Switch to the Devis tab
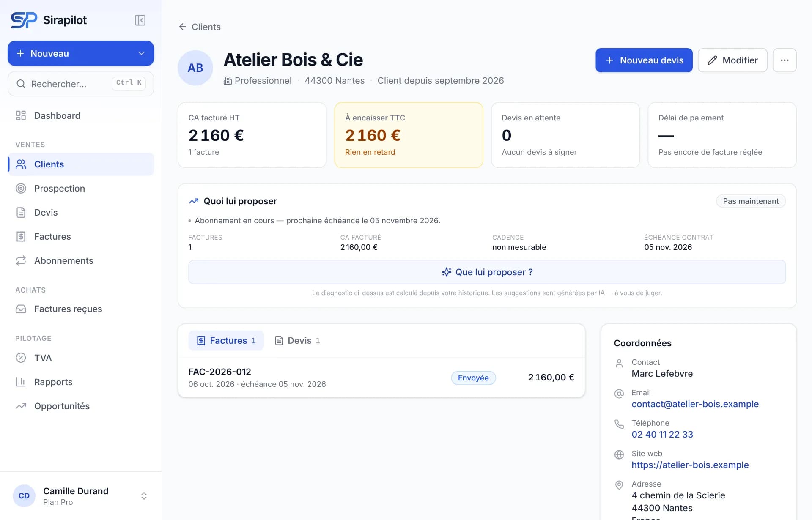Screen dimensions: 812x520 click(297, 340)
